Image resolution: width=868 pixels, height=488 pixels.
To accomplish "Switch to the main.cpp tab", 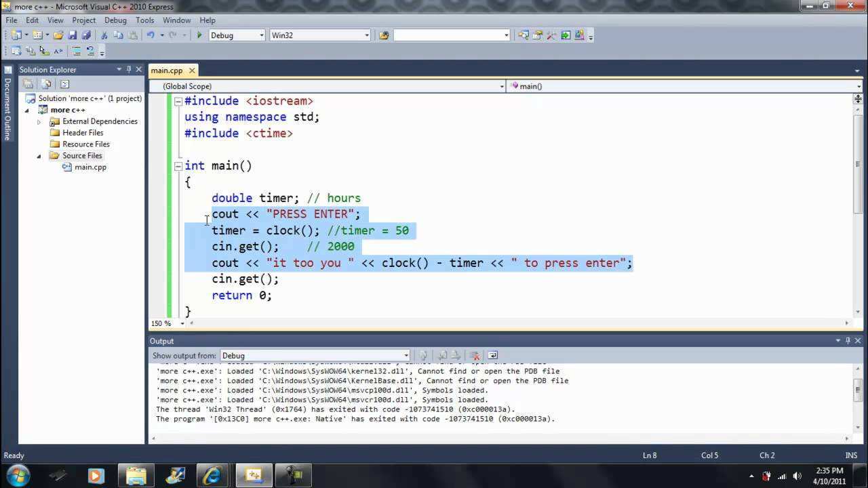I will (167, 70).
